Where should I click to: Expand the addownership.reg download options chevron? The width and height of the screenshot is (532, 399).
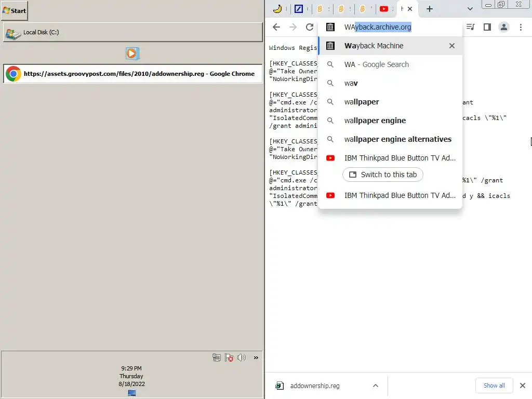pos(375,385)
